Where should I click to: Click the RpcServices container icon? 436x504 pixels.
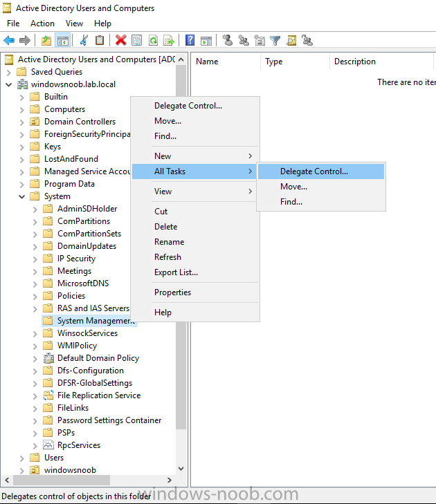click(x=48, y=445)
